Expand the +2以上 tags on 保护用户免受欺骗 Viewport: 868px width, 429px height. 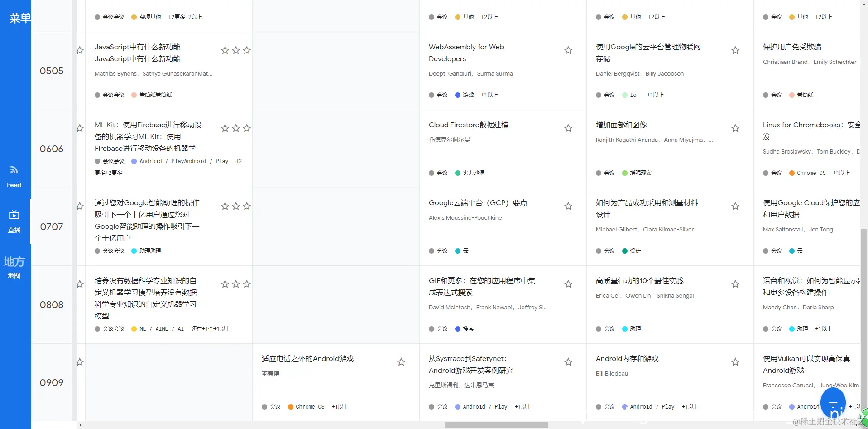pos(824,17)
